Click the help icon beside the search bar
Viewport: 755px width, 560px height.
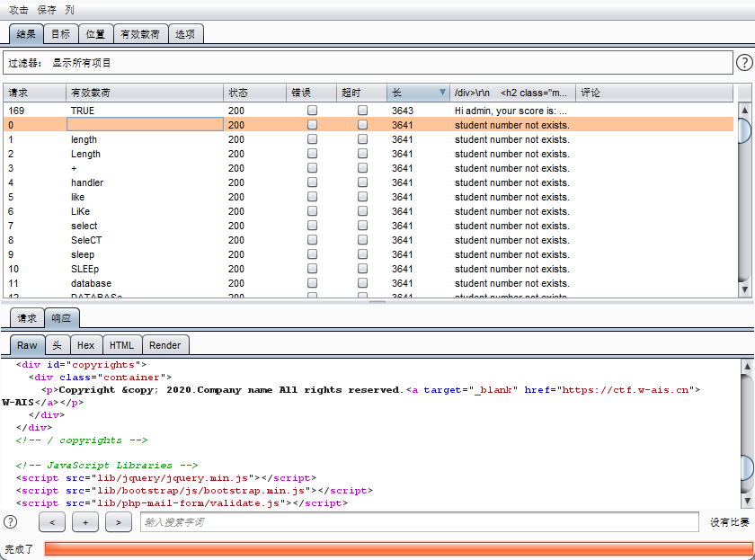(10, 522)
